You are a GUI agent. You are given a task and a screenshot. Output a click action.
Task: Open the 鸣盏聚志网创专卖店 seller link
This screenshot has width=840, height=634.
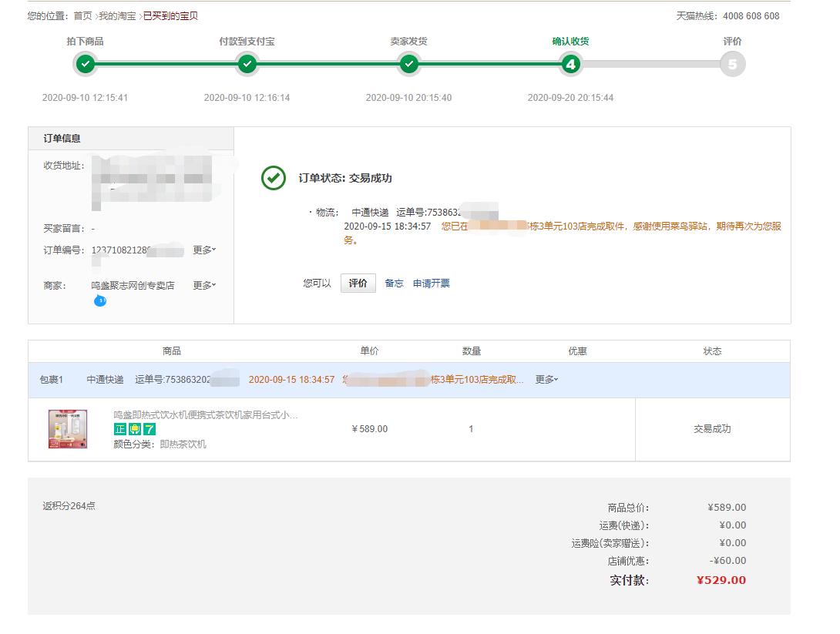pos(133,285)
